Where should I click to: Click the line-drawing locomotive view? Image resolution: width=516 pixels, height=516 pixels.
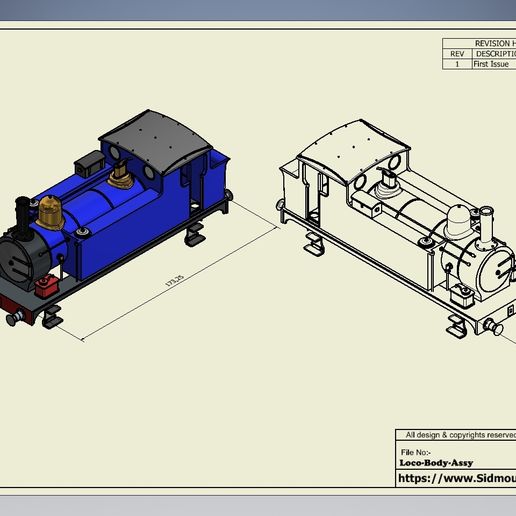tap(397, 228)
